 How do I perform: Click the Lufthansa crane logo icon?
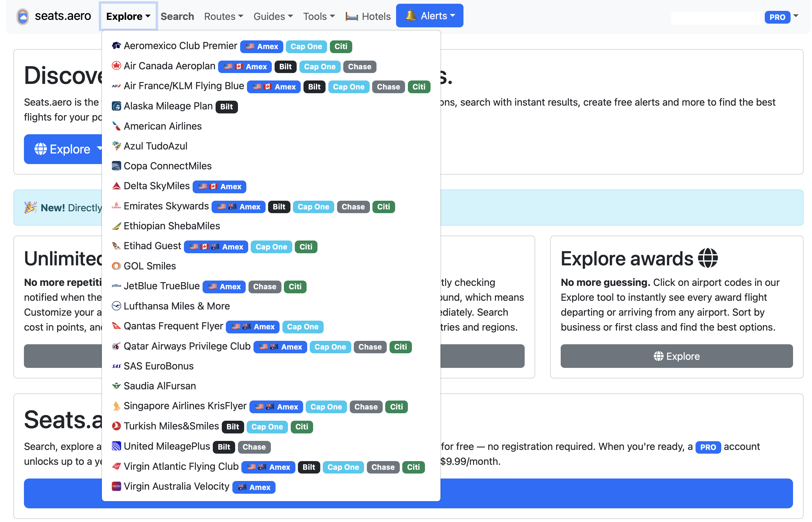[116, 306]
